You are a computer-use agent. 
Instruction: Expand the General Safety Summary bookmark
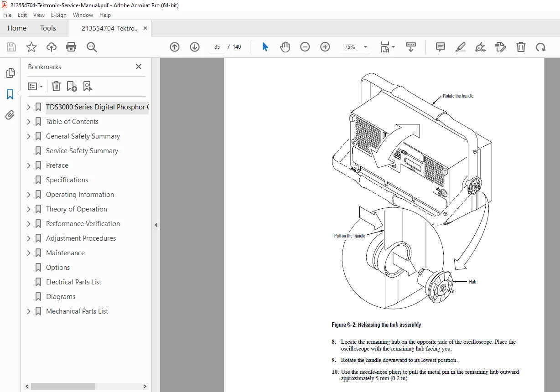[29, 136]
